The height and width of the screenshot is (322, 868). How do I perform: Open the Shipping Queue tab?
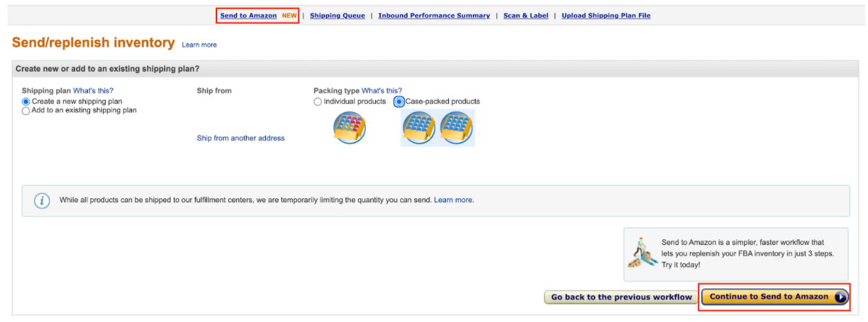point(337,16)
